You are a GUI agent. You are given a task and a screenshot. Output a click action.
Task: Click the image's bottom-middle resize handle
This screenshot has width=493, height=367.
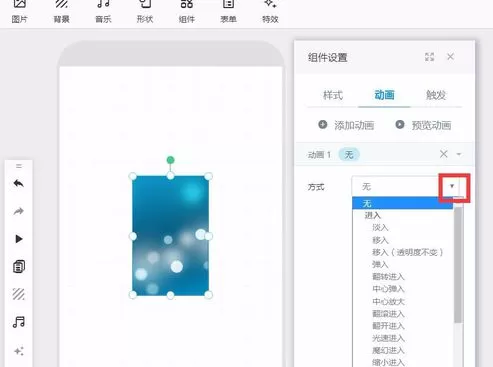point(170,295)
